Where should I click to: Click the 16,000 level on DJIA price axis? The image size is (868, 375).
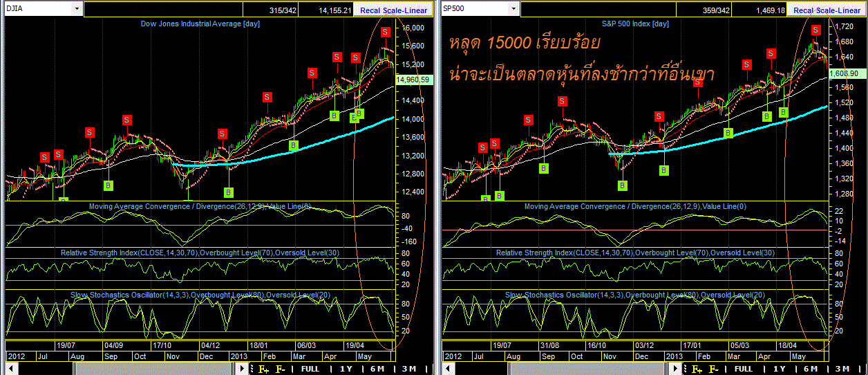click(x=413, y=28)
